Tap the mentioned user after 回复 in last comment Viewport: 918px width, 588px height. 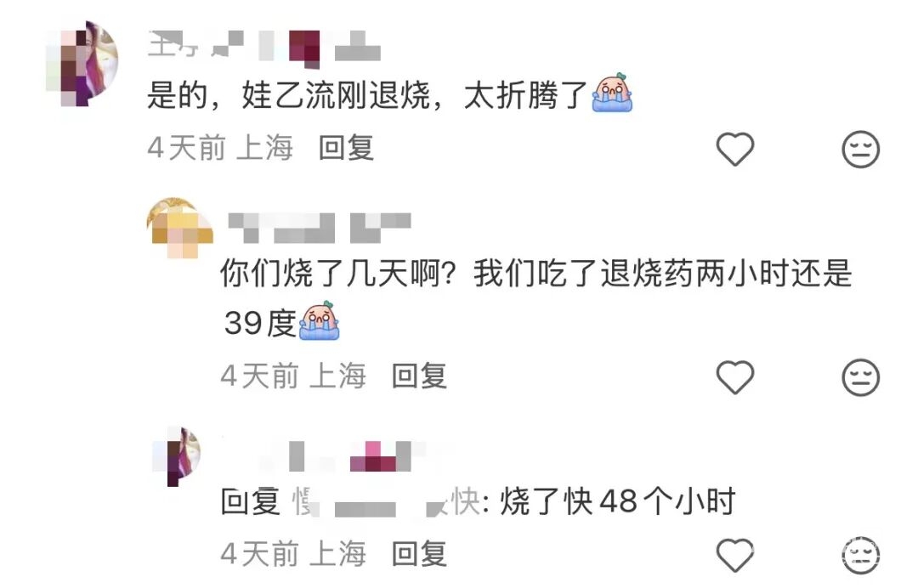coord(387,502)
